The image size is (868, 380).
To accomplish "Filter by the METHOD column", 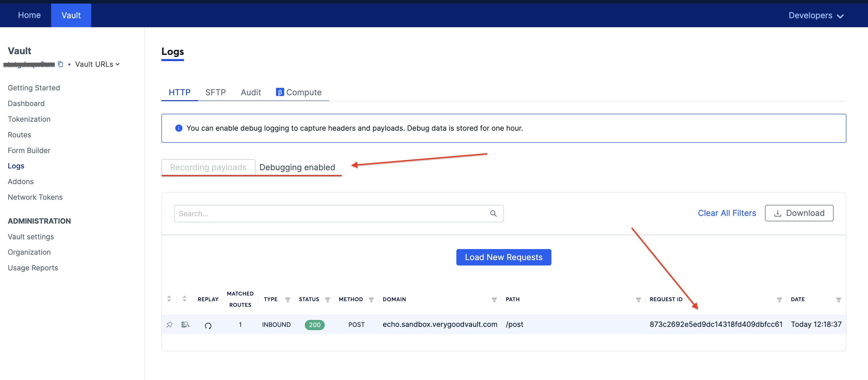I will 371,300.
